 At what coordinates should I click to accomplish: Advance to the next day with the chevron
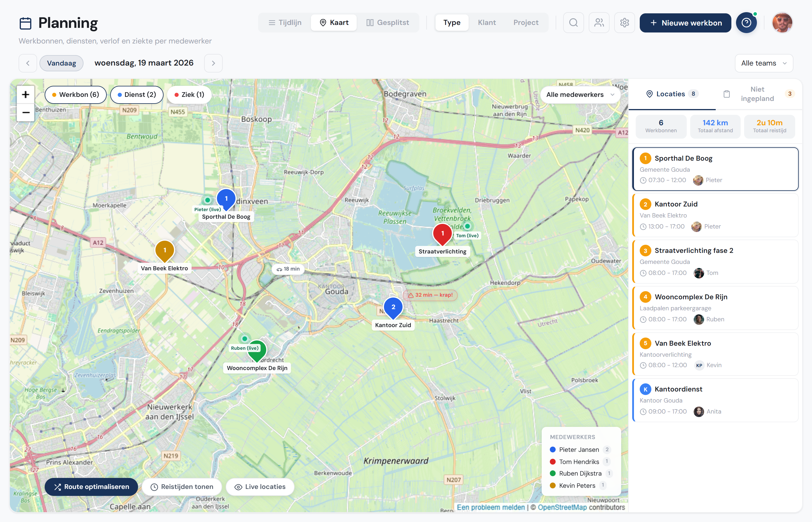pos(213,63)
